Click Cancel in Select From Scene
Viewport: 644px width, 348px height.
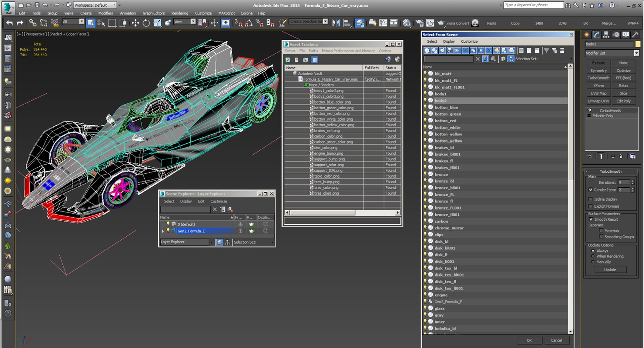(556, 340)
